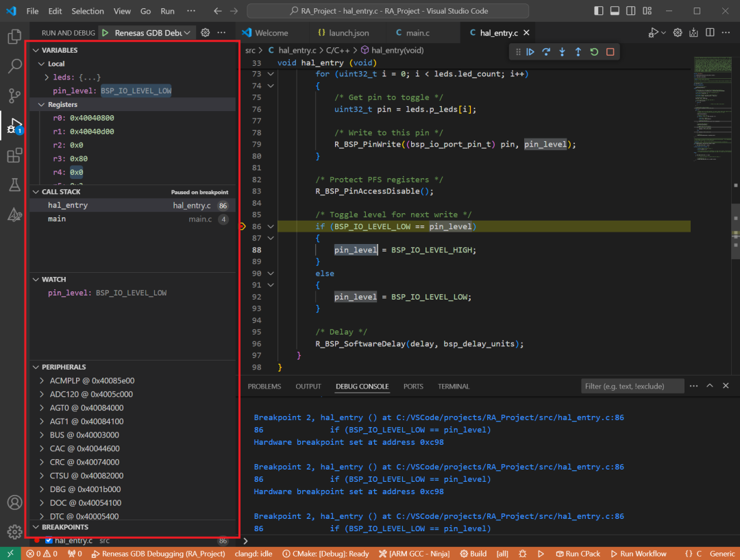Click the Continue debug button
Viewport: 740px width, 560px height.
(x=530, y=52)
